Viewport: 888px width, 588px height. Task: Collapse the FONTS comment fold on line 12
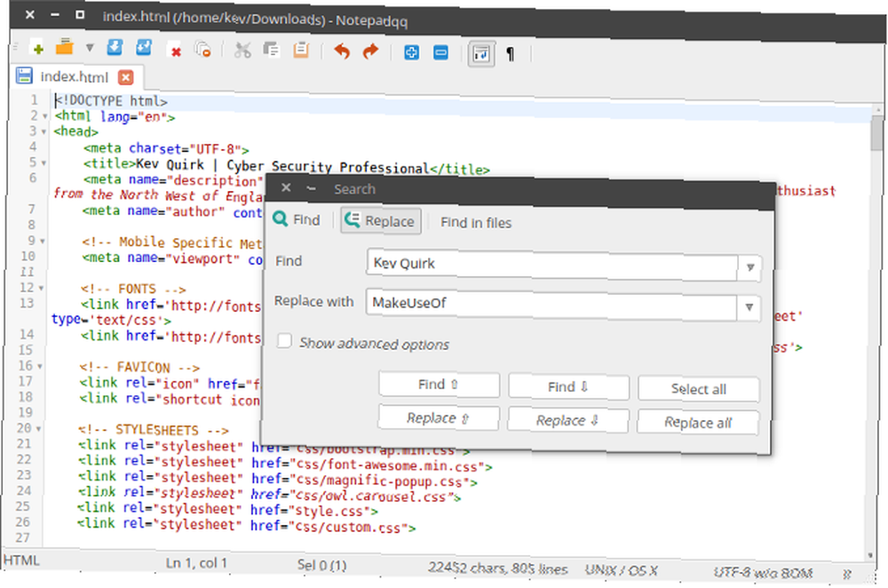[42, 289]
